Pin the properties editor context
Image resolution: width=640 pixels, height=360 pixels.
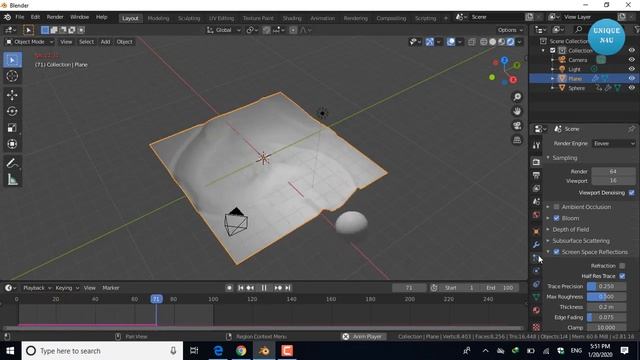pyautogui.click(x=631, y=129)
